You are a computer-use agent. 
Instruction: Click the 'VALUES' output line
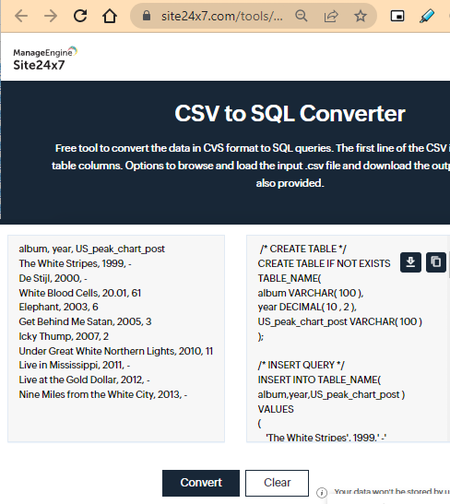(276, 409)
